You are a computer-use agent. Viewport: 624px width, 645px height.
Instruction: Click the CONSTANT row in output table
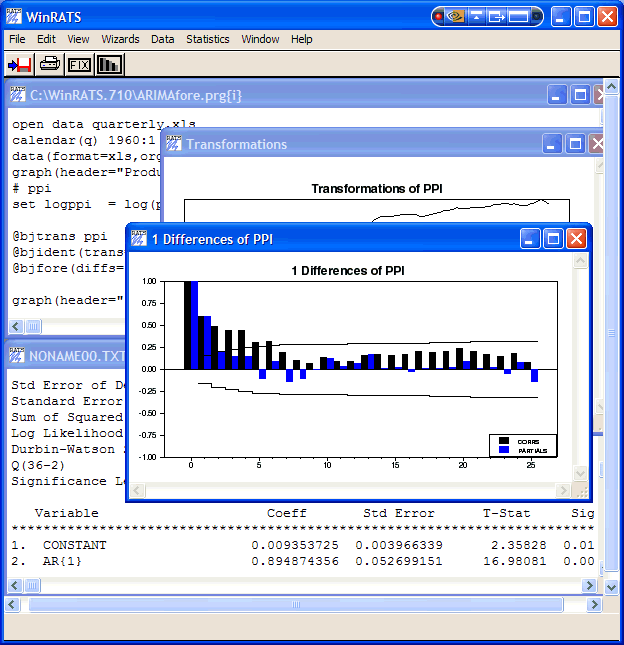(302, 545)
